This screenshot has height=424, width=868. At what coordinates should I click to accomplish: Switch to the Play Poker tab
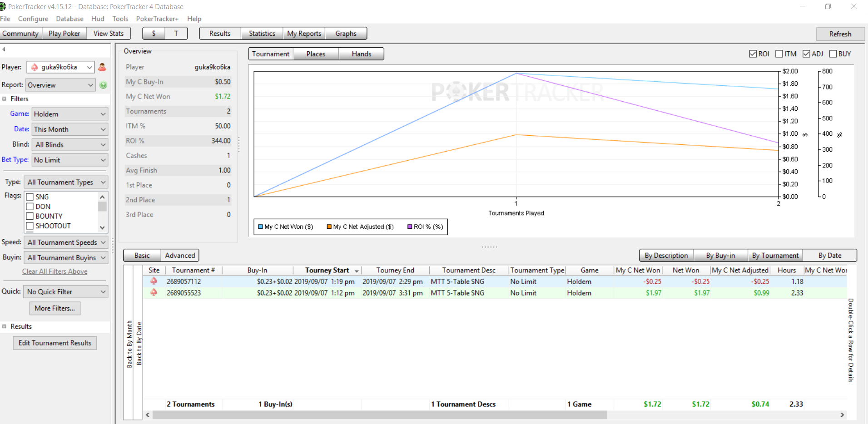[x=64, y=34]
